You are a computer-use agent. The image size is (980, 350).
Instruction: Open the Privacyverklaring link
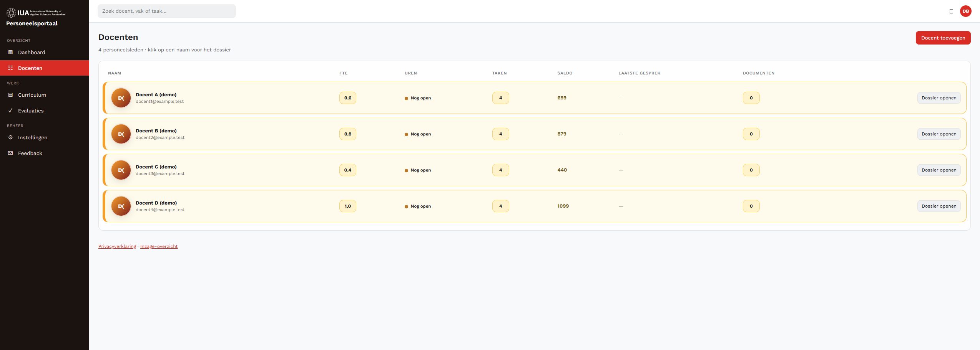tap(117, 246)
